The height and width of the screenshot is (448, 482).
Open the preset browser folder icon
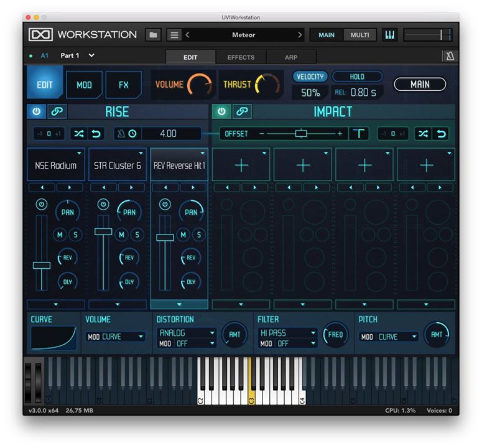(x=153, y=35)
